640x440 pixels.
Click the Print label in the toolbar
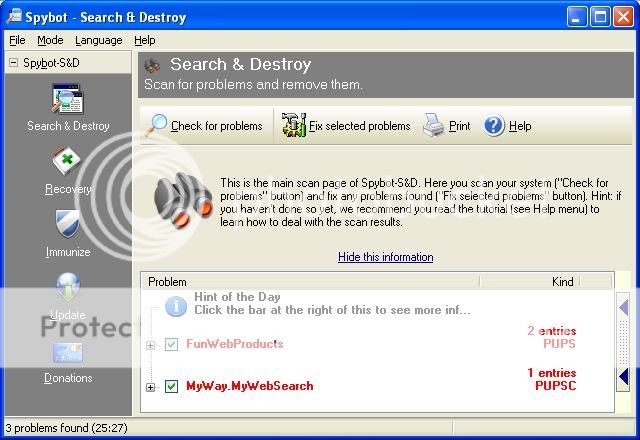(x=460, y=126)
